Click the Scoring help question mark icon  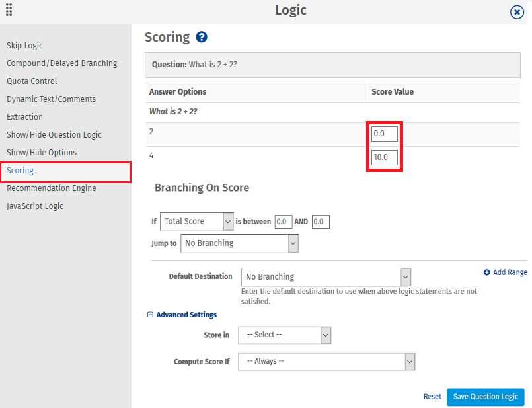pyautogui.click(x=201, y=37)
